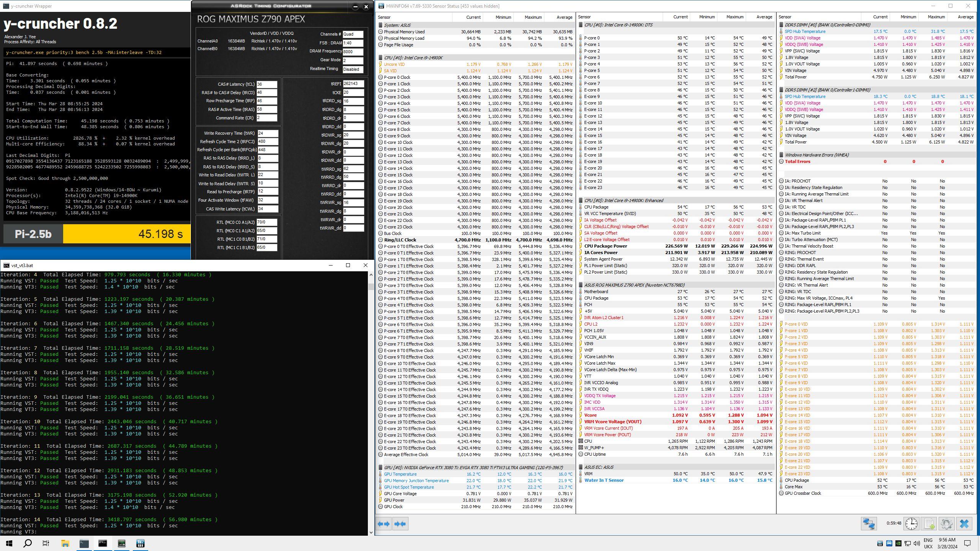Open HWiNFO sensor settings gear
The height and width of the screenshot is (551, 980).
pos(946,523)
